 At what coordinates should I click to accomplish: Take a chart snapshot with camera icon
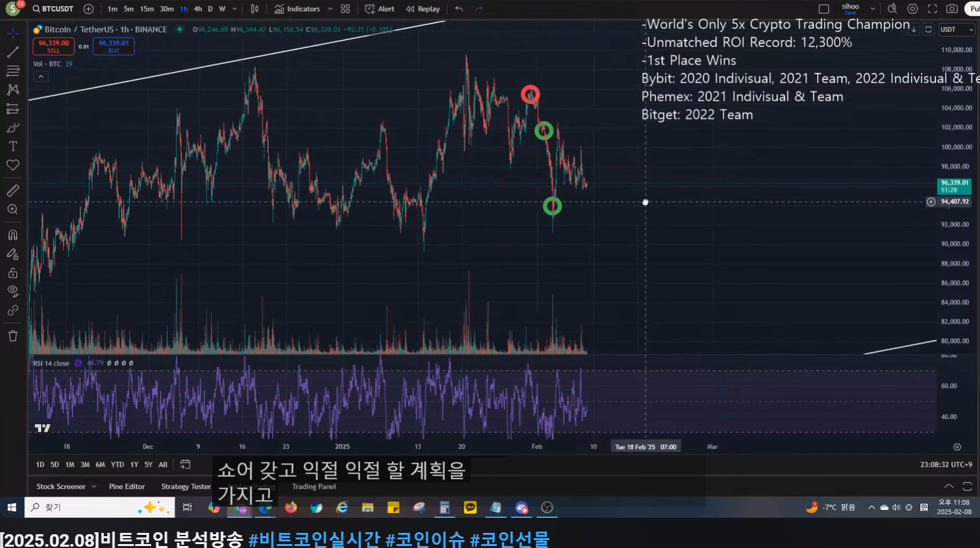tap(952, 9)
